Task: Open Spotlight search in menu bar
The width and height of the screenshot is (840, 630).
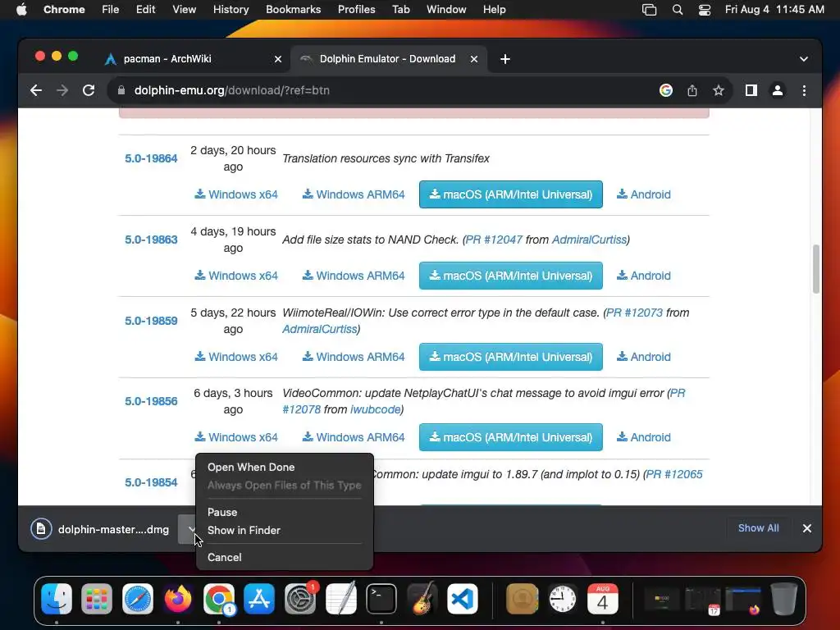Action: [x=678, y=10]
